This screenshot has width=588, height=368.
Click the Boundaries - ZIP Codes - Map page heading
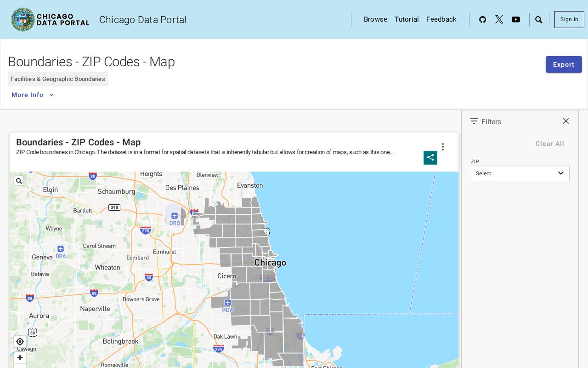click(x=91, y=62)
